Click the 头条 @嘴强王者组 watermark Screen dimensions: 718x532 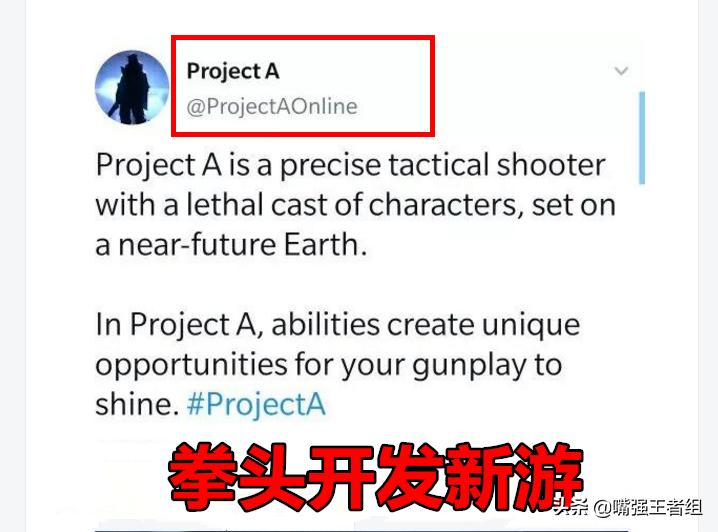coord(628,507)
